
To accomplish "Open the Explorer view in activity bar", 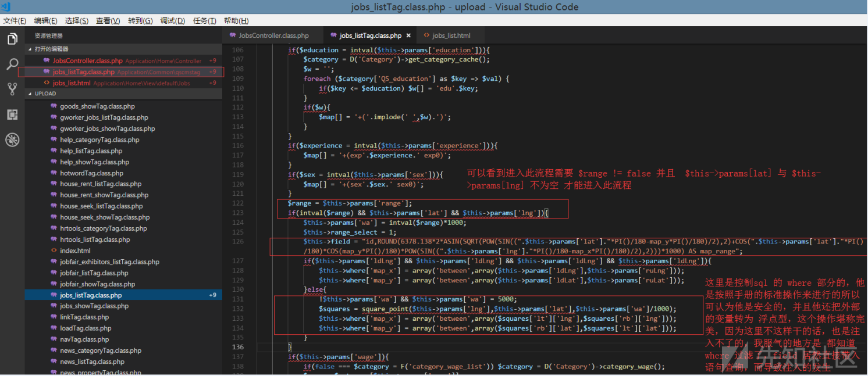I will [12, 39].
